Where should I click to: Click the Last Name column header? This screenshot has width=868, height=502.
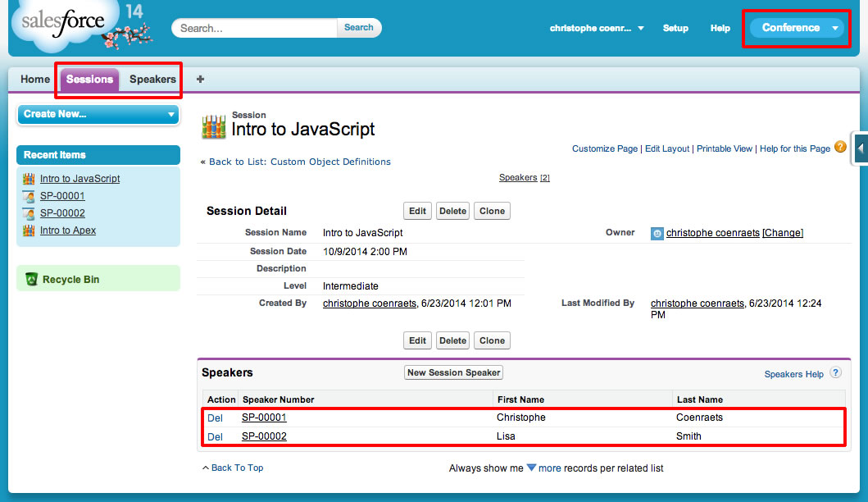coord(700,399)
